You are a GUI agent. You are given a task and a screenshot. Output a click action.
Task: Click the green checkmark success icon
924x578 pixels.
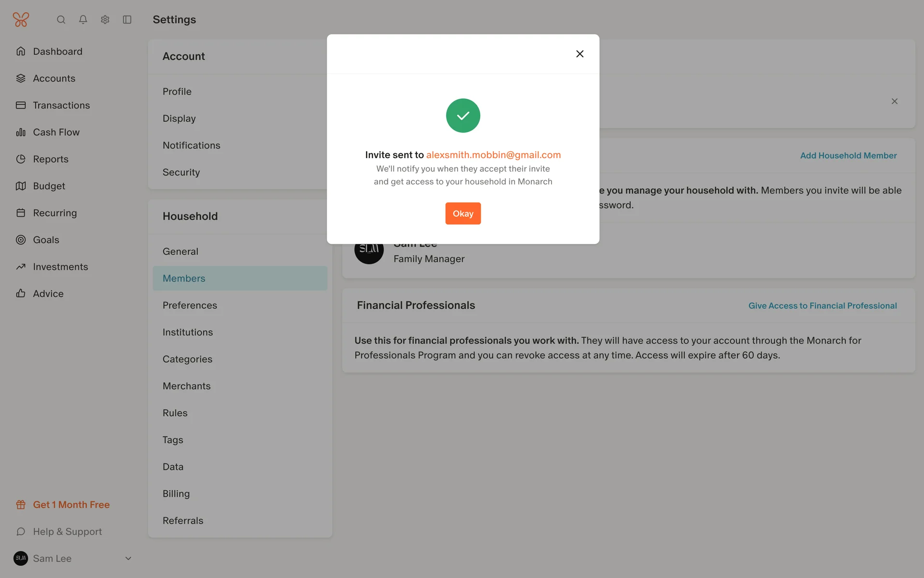pos(463,116)
